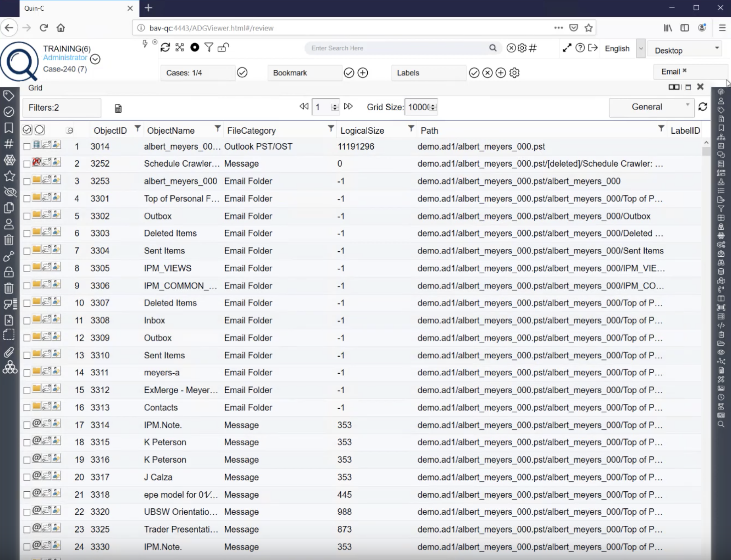The height and width of the screenshot is (560, 731).
Task: Open the Labels settings gear icon
Action: (514, 73)
